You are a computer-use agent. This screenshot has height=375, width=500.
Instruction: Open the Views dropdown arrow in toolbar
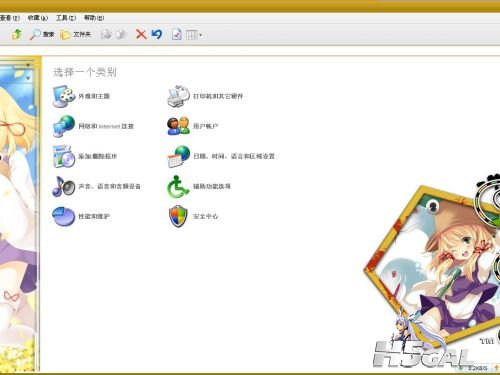tap(200, 35)
